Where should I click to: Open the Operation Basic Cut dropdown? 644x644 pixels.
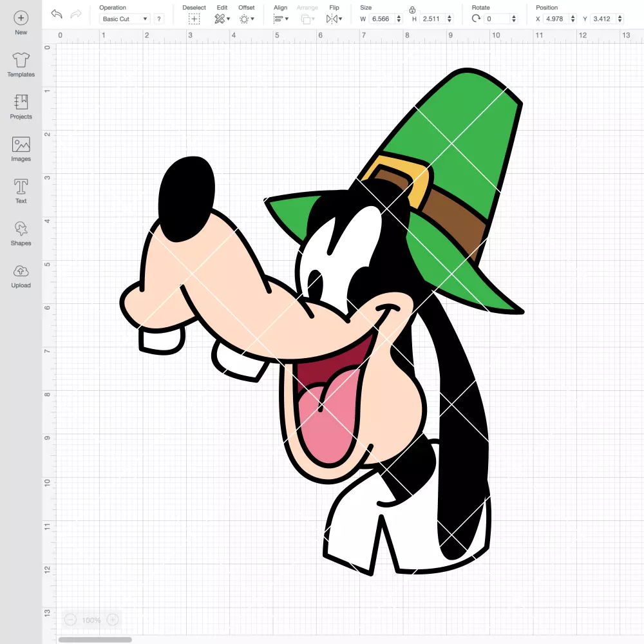click(125, 19)
